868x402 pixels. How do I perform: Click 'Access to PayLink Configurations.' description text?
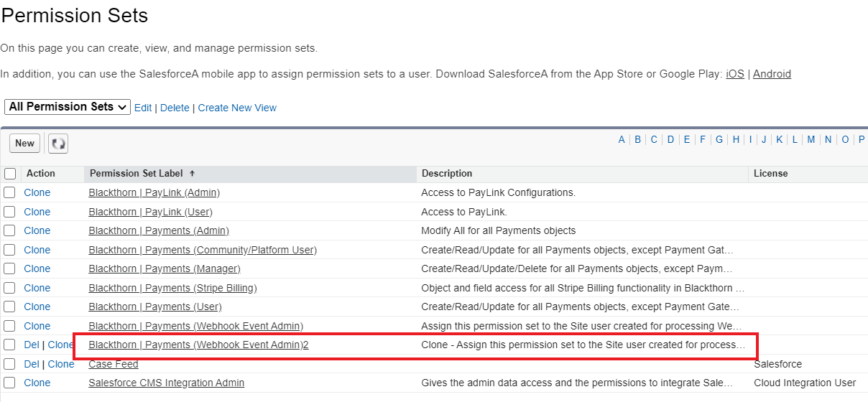tap(499, 192)
